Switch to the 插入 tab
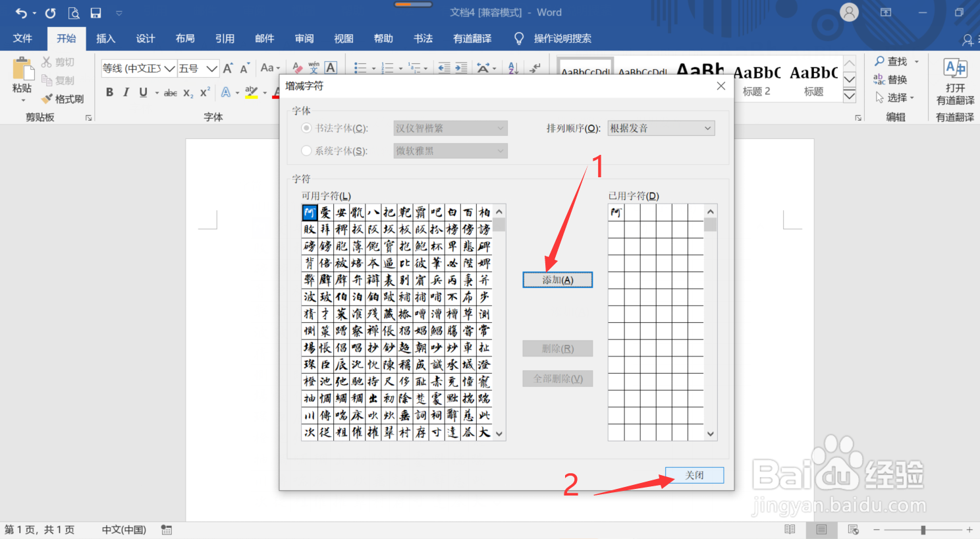The image size is (980, 539). [x=106, y=38]
